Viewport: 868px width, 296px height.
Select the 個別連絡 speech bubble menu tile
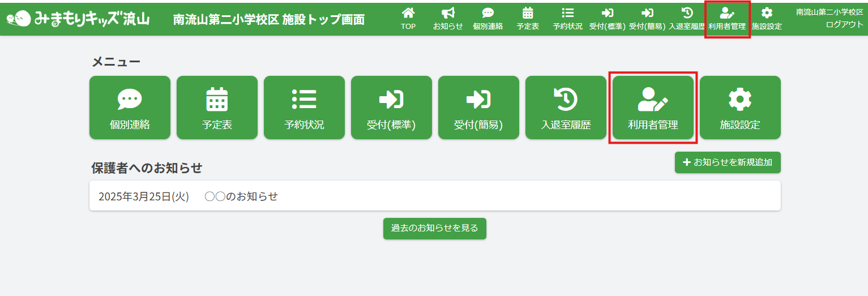[x=130, y=108]
